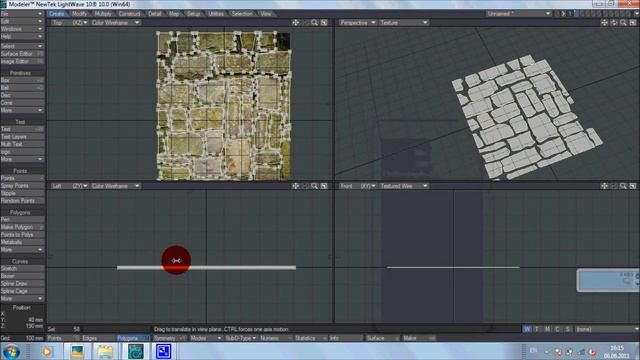Switch to the Utilities tab

click(x=216, y=14)
